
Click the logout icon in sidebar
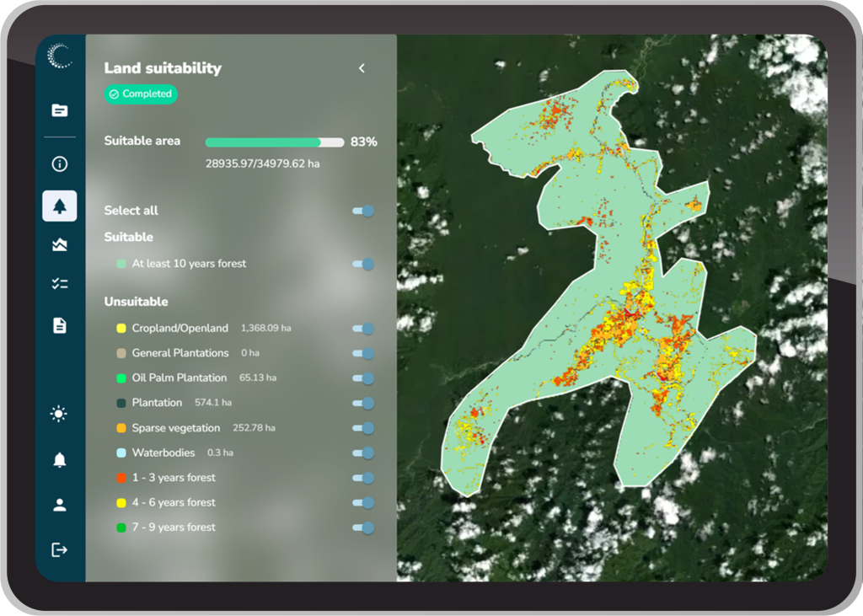click(x=59, y=550)
